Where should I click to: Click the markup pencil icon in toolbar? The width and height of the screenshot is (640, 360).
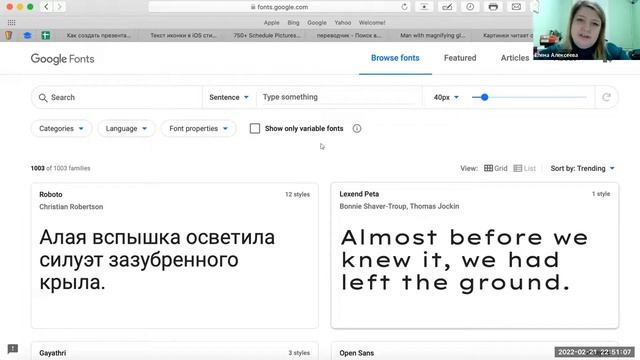pyautogui.click(x=447, y=7)
